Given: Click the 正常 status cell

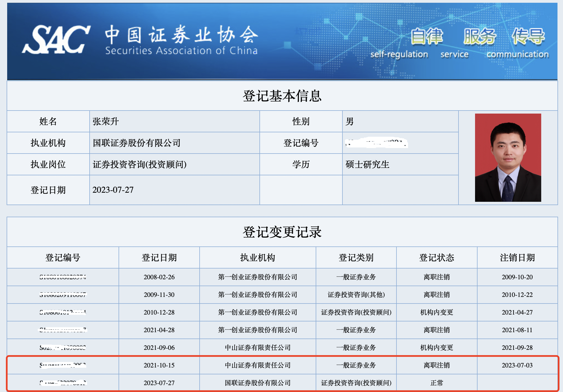Looking at the screenshot, I should 436,383.
